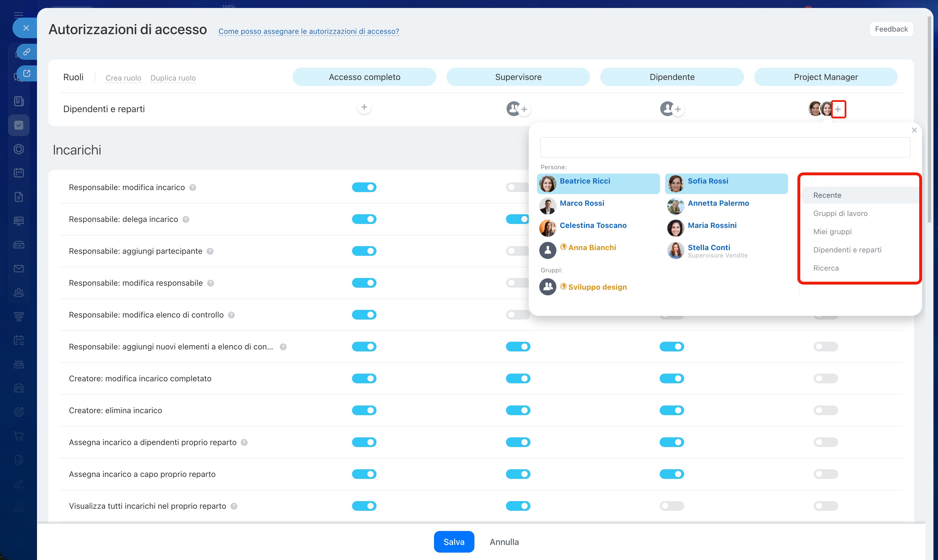
Task: Open the calendar icon in the left sidebar
Action: (19, 173)
